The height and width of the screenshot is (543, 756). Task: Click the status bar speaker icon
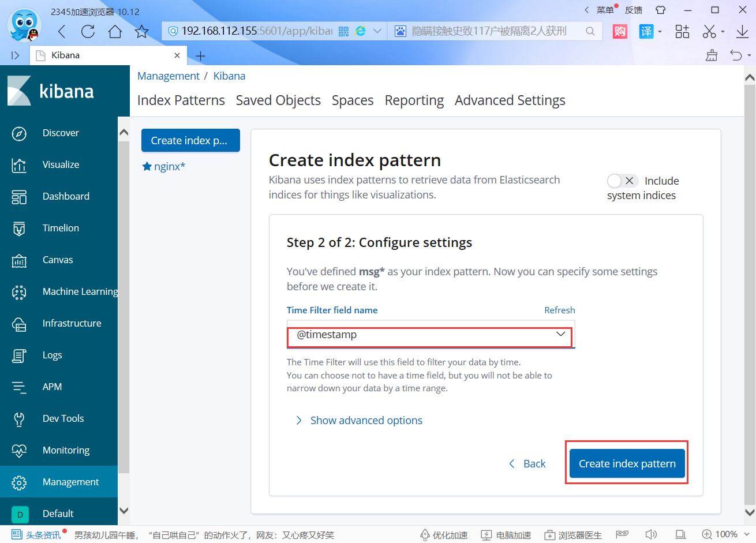(x=651, y=534)
